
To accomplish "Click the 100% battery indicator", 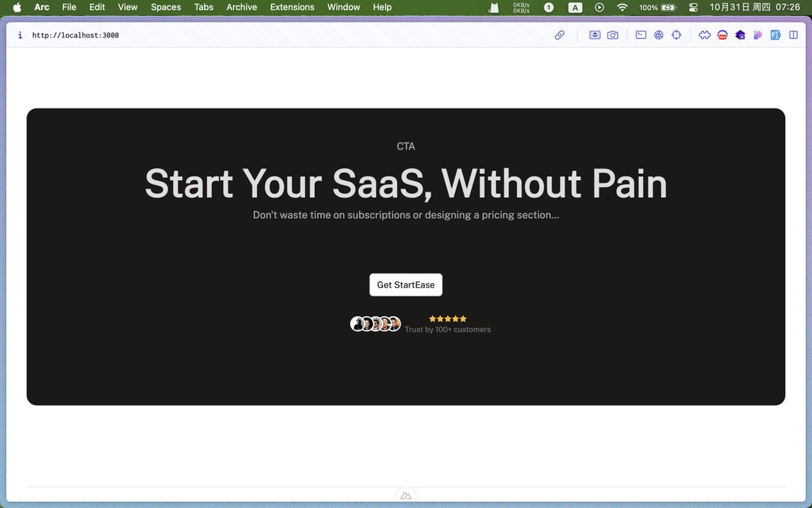I will coord(658,7).
